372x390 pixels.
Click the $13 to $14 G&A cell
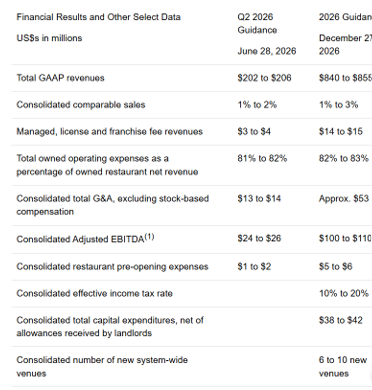click(x=259, y=199)
